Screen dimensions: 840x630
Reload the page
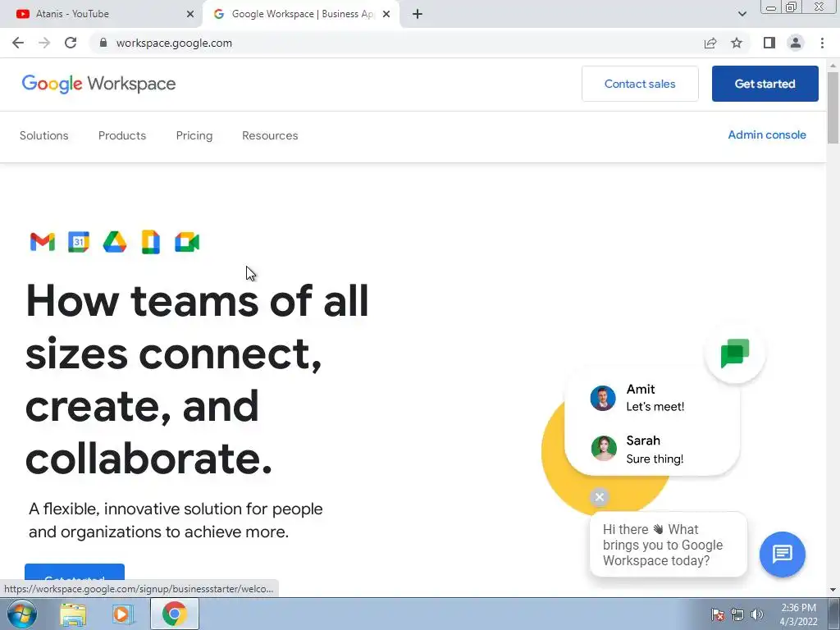71,43
